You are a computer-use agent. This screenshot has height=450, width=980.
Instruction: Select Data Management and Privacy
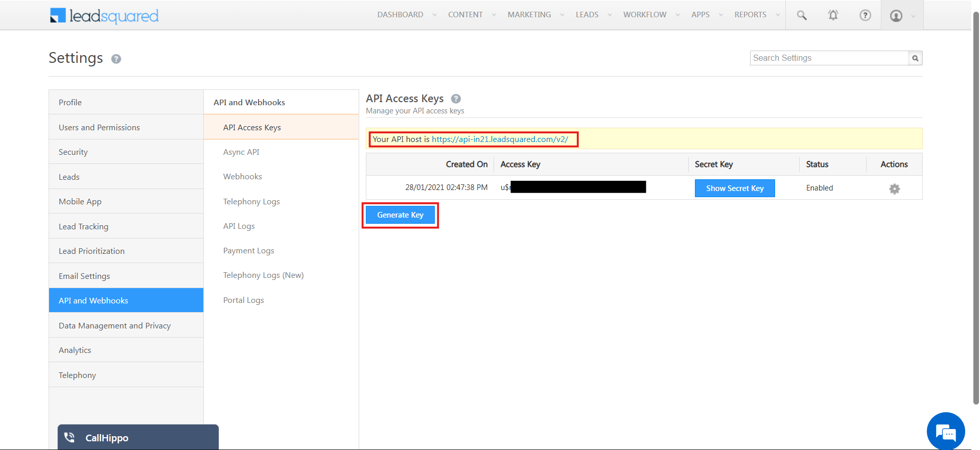126,325
